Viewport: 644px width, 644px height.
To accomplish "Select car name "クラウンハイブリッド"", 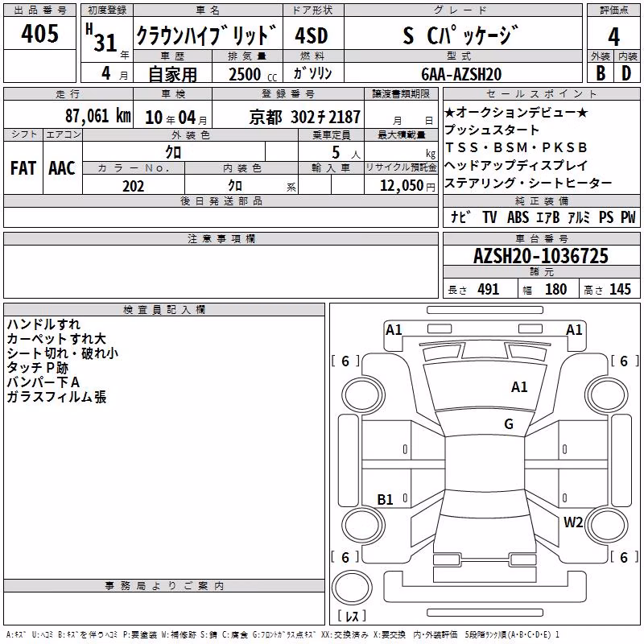I will pyautogui.click(x=206, y=35).
